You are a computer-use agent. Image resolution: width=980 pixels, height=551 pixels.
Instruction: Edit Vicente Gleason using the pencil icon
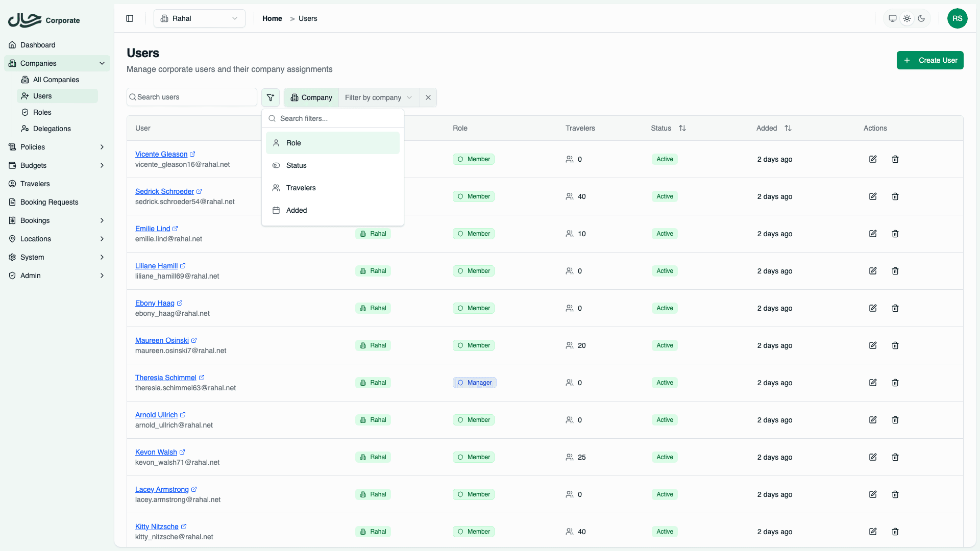[872, 159]
